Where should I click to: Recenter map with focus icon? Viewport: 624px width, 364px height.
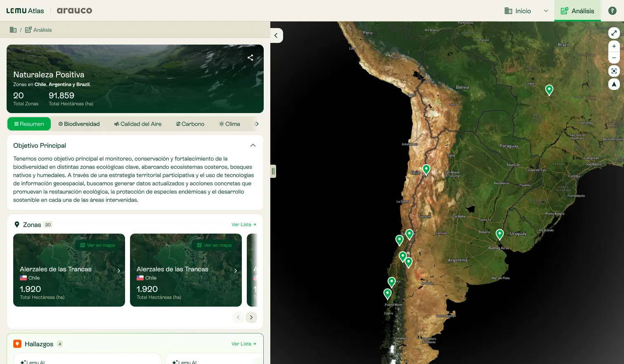tap(614, 71)
